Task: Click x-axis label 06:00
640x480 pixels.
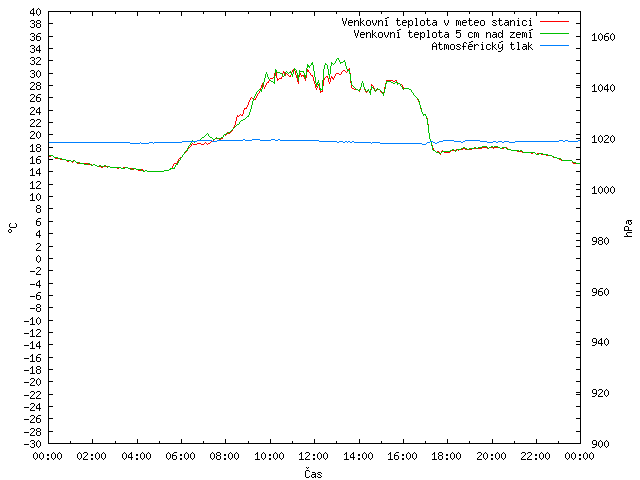Action: click(x=180, y=456)
